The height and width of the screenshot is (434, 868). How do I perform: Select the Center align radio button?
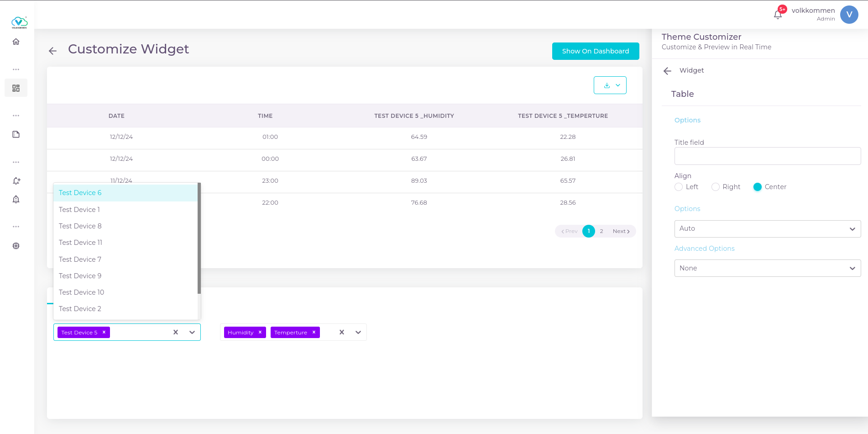tap(758, 187)
